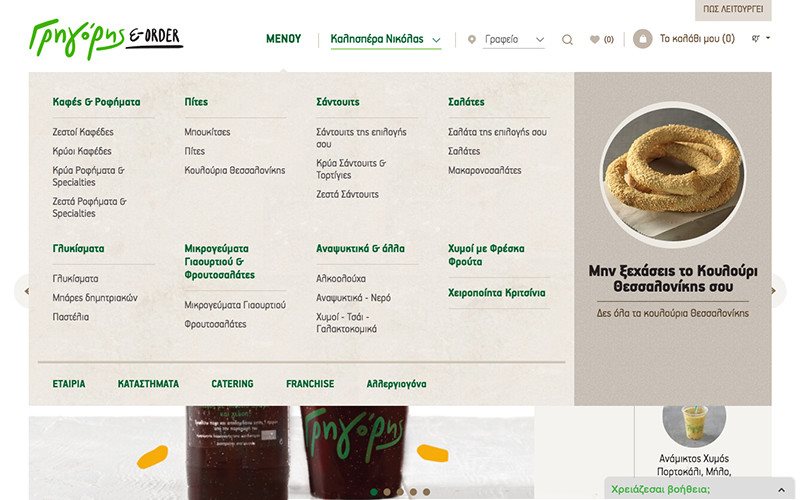
Task: Select the first green carousel dot
Action: tap(374, 492)
